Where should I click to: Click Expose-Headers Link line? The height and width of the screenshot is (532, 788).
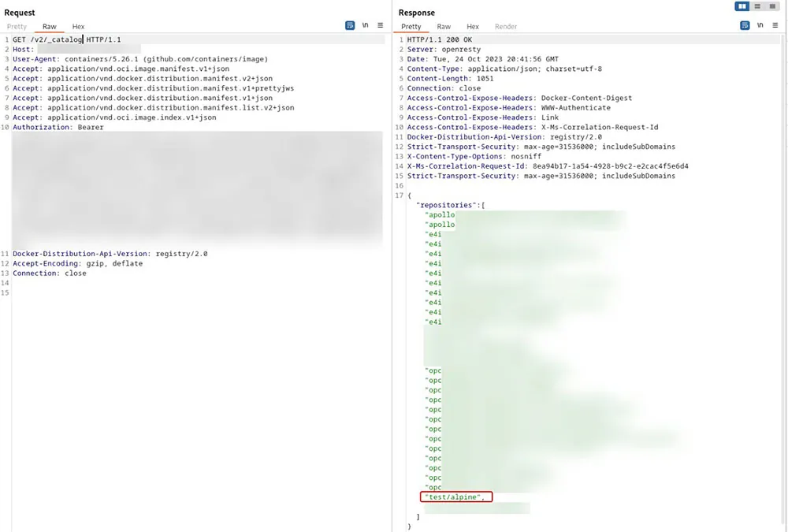(x=483, y=117)
